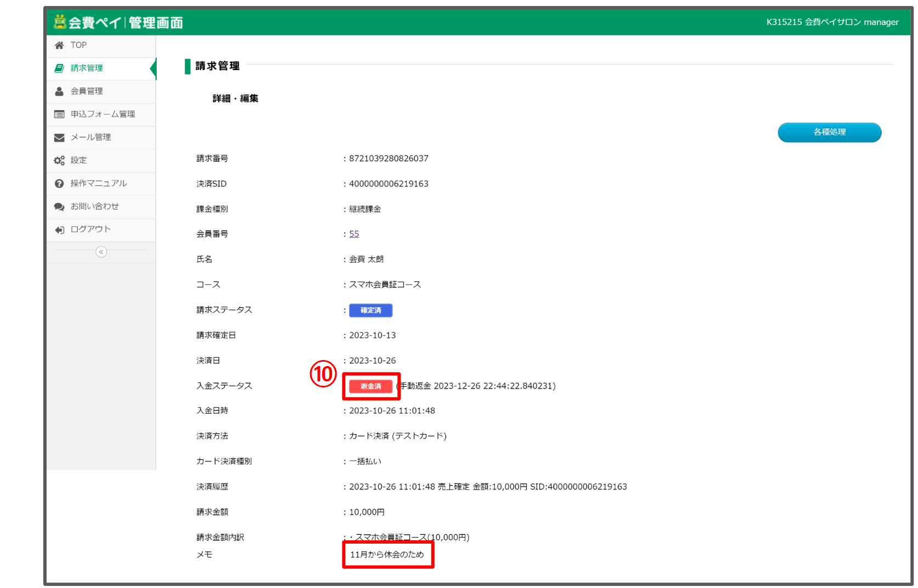Collapse the sidebar with the chevron button
The image size is (918, 588).
click(x=101, y=252)
